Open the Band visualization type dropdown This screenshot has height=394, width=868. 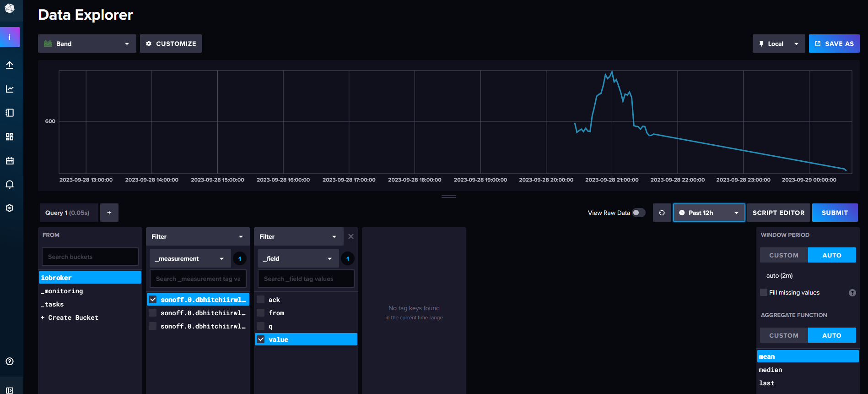pos(87,44)
